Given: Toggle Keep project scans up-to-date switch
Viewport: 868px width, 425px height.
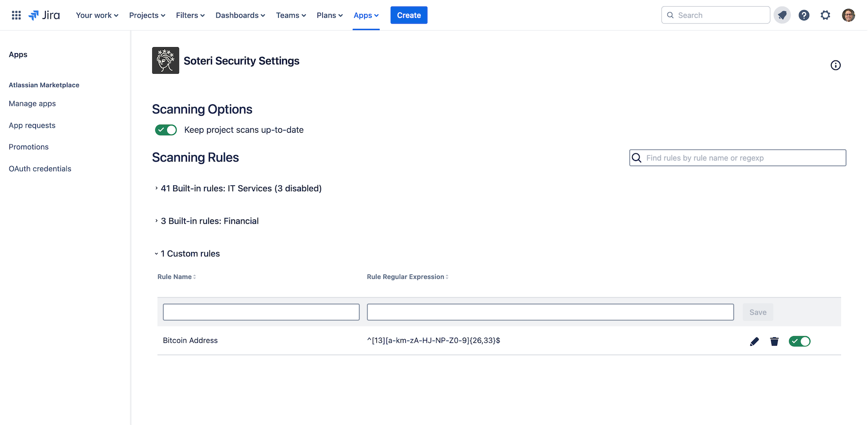Looking at the screenshot, I should point(166,130).
